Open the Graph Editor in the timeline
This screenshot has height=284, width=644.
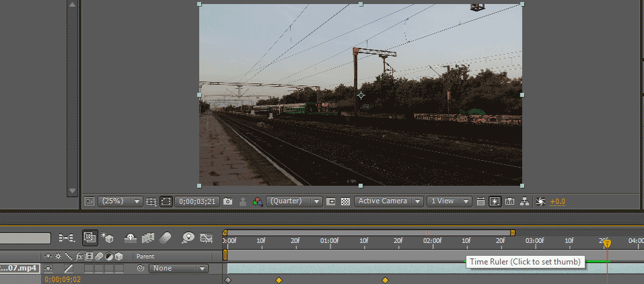pyautogui.click(x=207, y=238)
